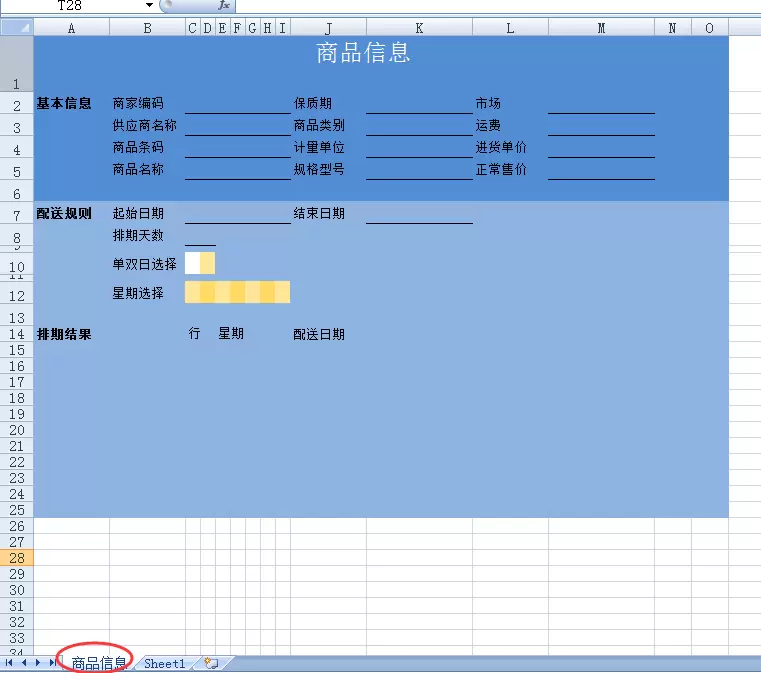Select the row 28 header
Viewport: 761px width, 673px height.
click(16, 557)
